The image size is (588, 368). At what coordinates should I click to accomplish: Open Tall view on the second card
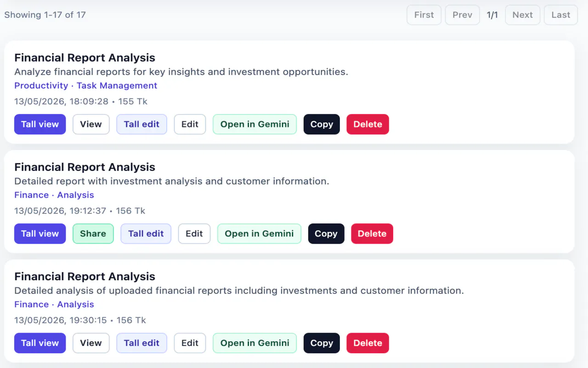[40, 234]
